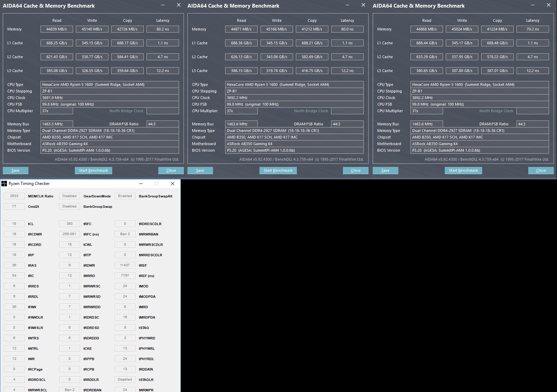Screen dimensions: 557x392
Task: Click the 416.75 GB/s L3 Cache copy value
Action: click(312, 71)
